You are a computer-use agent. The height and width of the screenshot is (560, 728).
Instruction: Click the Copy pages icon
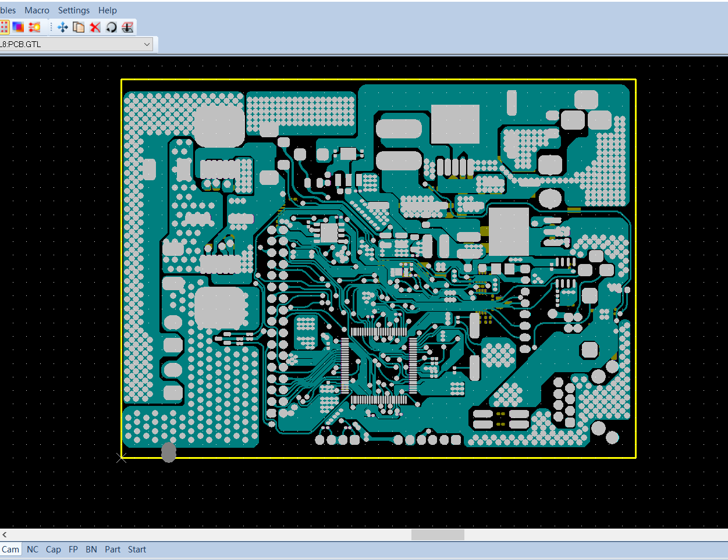point(79,27)
